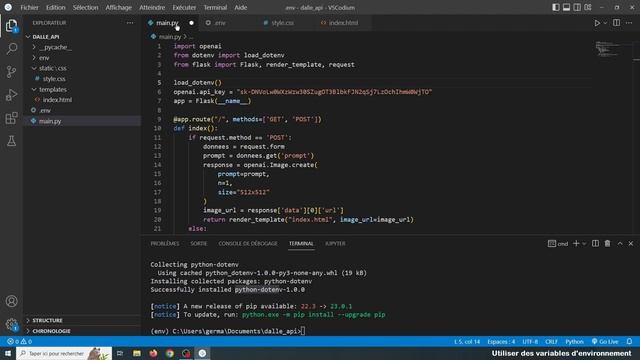The image size is (640, 360).
Task: Expand the CHRONOLOGIE section
Action: pyautogui.click(x=51, y=331)
